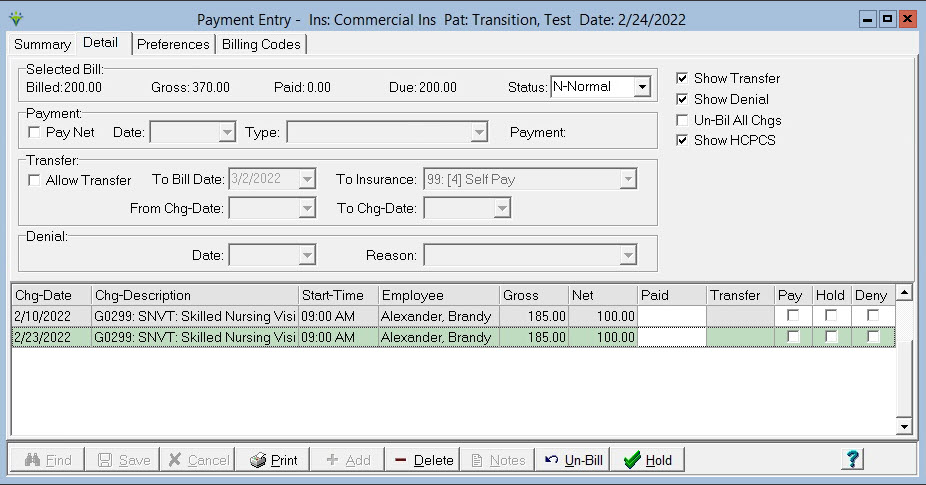The width and height of the screenshot is (926, 485).
Task: Open help with the question mark icon
Action: (852, 459)
